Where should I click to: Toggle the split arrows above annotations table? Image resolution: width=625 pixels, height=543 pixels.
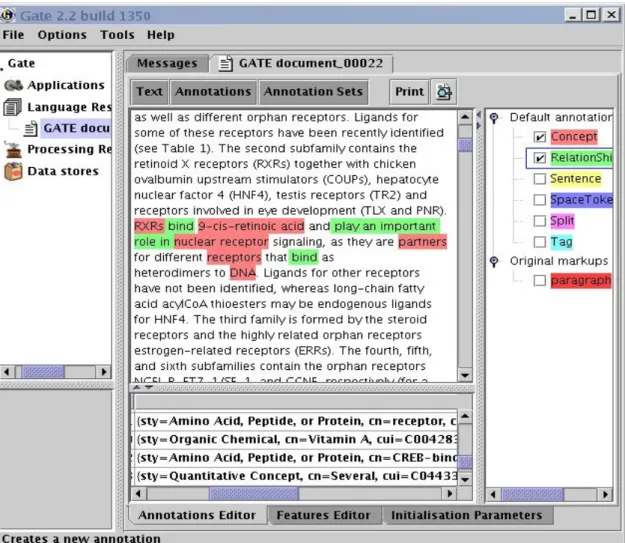pos(143,387)
